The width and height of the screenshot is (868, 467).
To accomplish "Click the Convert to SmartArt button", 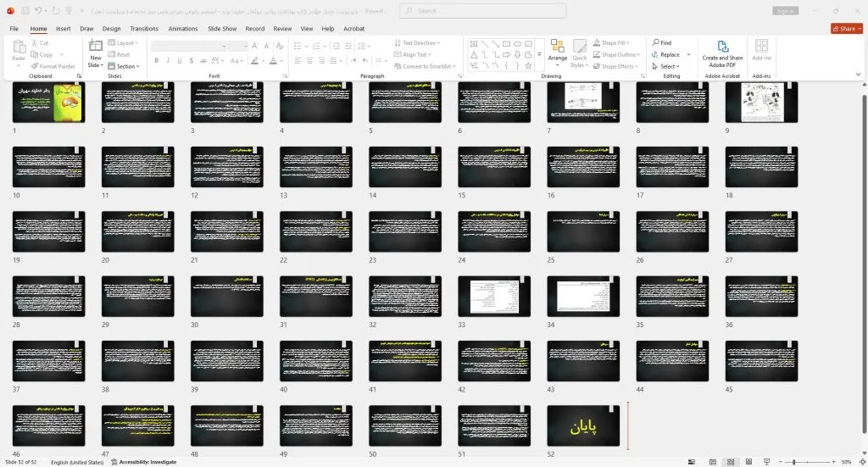I will 425,66.
